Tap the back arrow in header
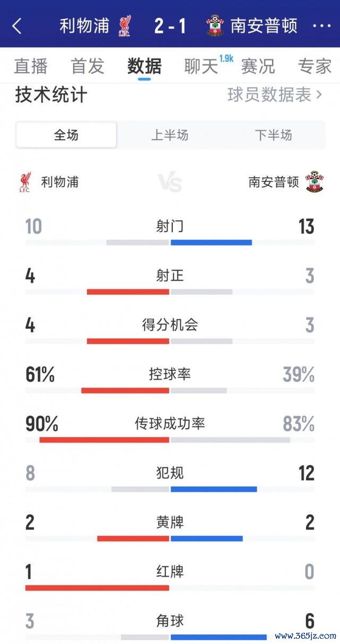 17,26
